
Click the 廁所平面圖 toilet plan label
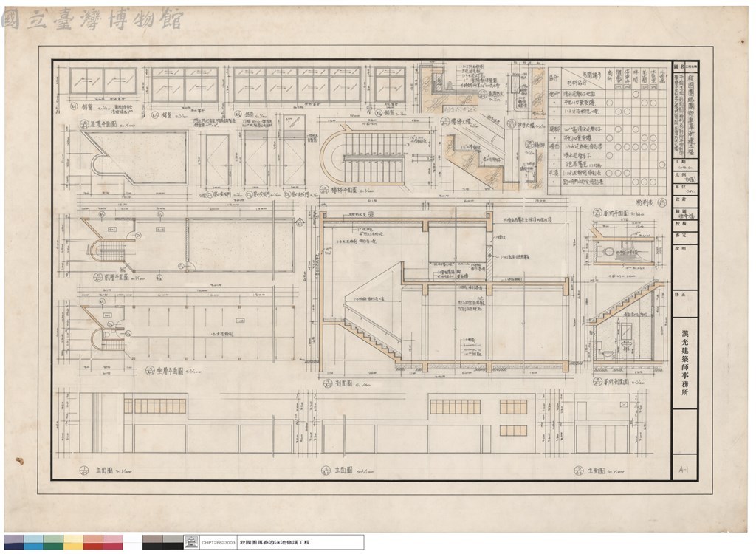click(616, 213)
